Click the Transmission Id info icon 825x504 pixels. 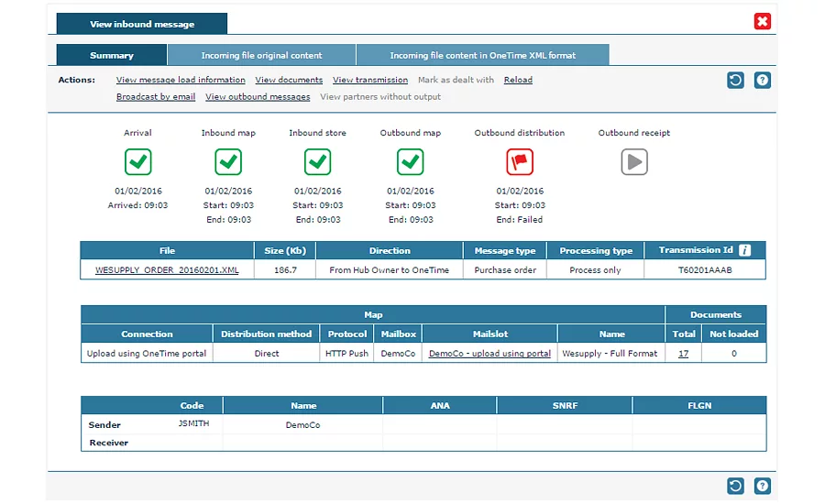click(x=744, y=250)
